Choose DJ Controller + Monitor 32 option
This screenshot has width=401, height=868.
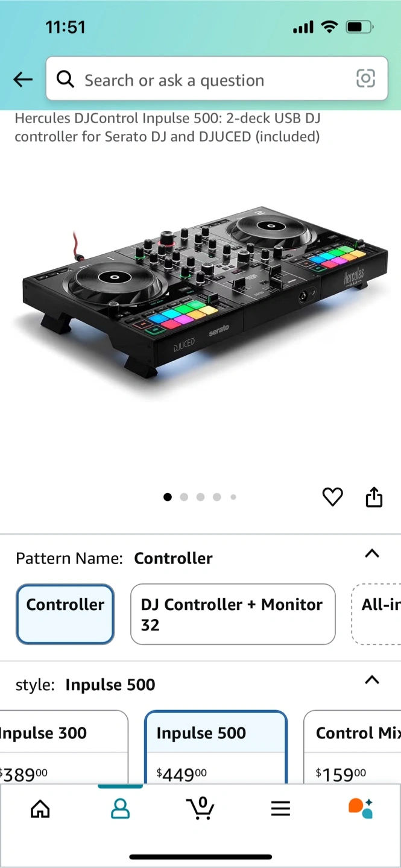pos(233,614)
